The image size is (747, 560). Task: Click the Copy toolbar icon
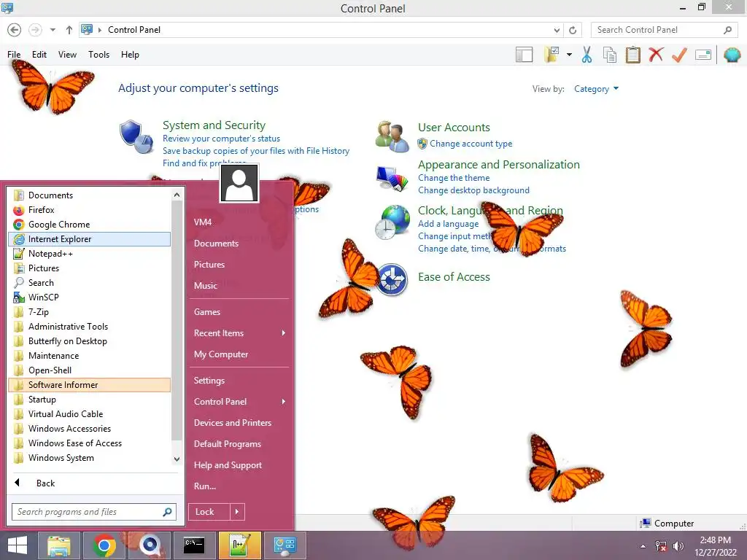[x=610, y=55]
